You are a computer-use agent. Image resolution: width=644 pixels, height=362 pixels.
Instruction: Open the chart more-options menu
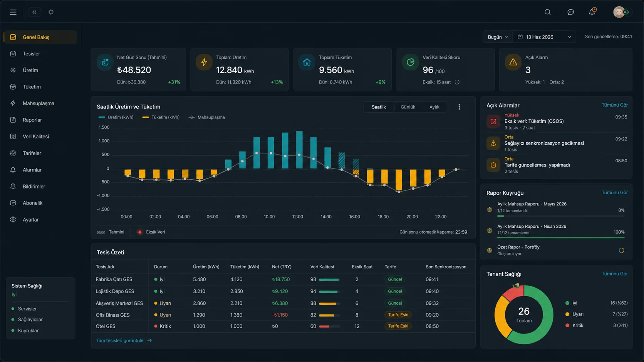tap(459, 107)
